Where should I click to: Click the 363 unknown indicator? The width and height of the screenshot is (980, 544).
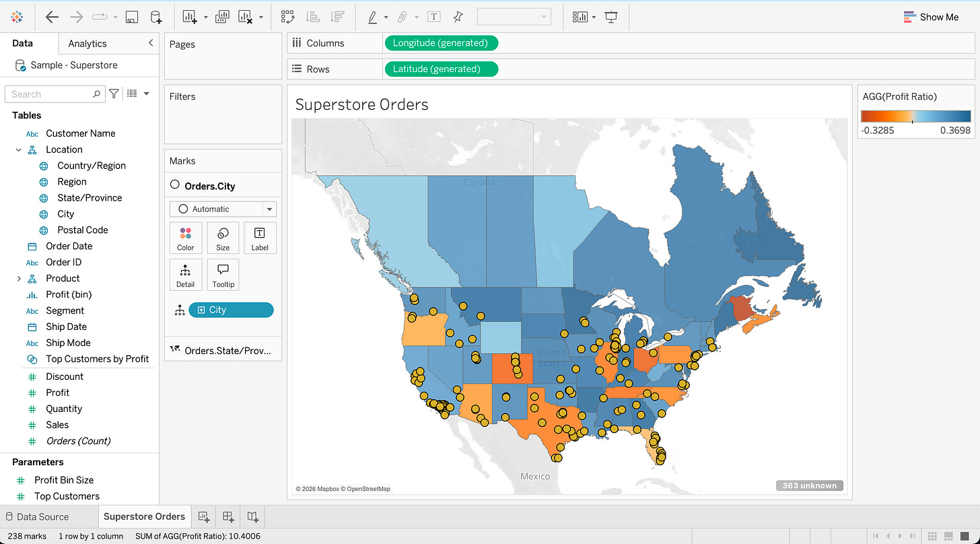pyautogui.click(x=810, y=485)
